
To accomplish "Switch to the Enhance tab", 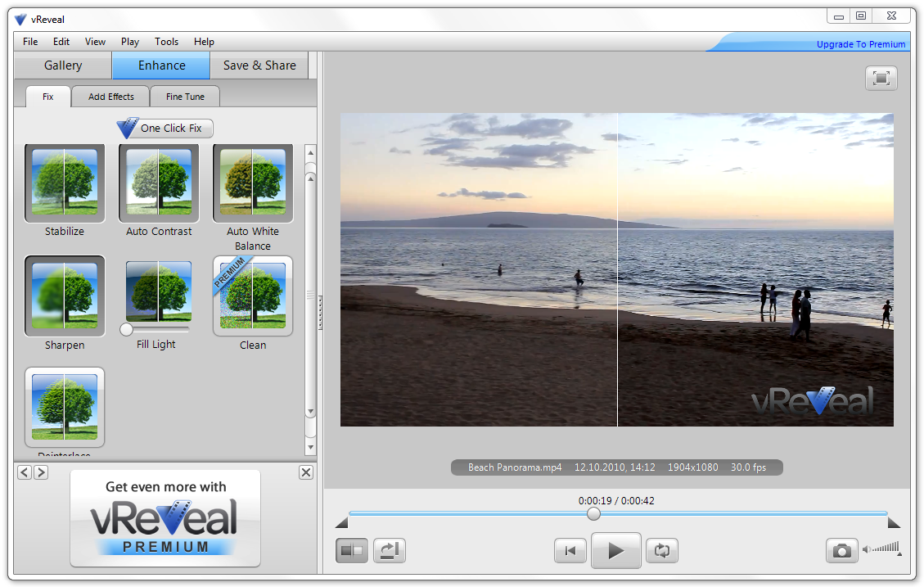I will [161, 65].
